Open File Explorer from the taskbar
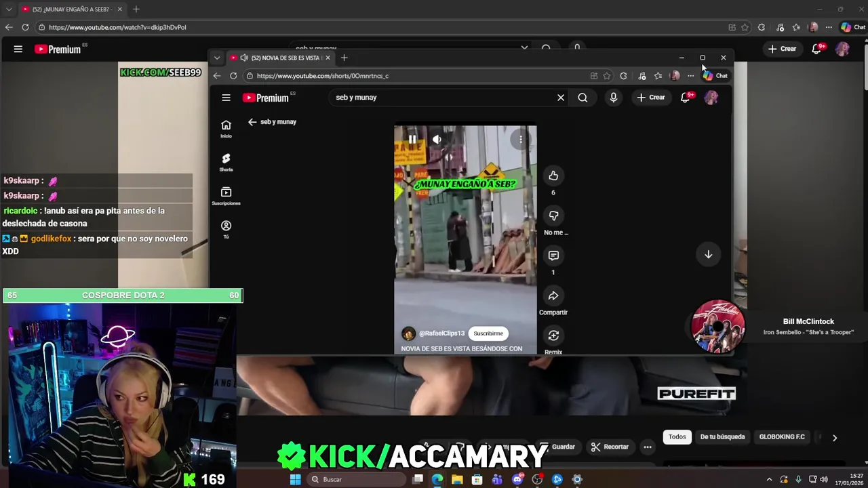868x488 pixels. 457,479
